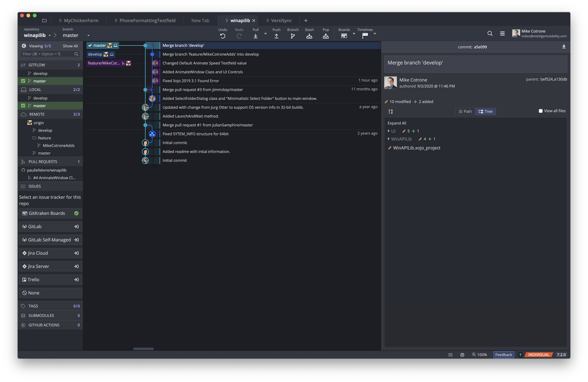Viewport: 588px width, 382px height.
Task: Select the GitKraken Boards issue tracker
Action: [51, 213]
